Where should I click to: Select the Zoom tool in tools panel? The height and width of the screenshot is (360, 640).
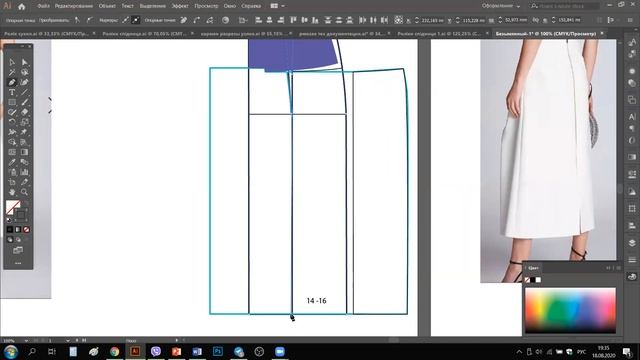[x=24, y=192]
